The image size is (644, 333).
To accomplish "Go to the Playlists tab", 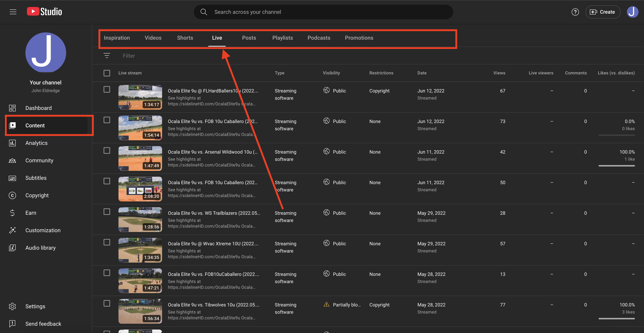I will point(283,38).
